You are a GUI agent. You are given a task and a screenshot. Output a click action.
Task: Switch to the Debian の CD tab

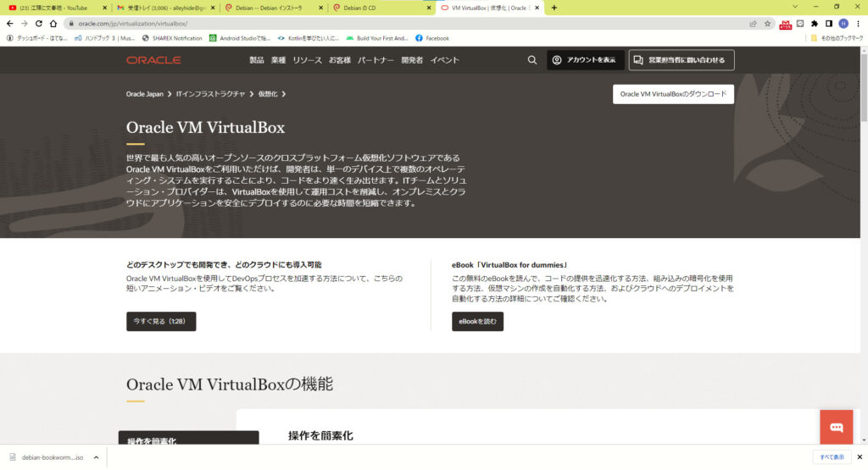[381, 8]
